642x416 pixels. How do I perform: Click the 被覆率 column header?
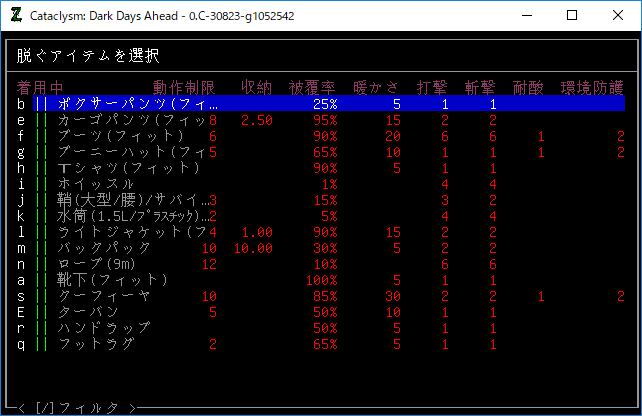click(x=313, y=87)
